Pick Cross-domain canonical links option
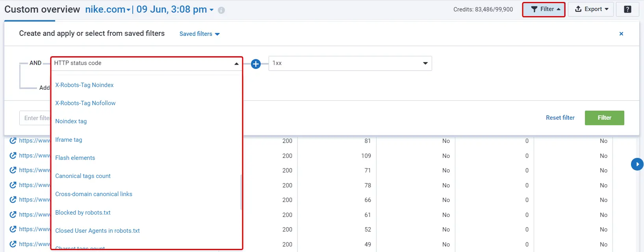 click(x=94, y=194)
